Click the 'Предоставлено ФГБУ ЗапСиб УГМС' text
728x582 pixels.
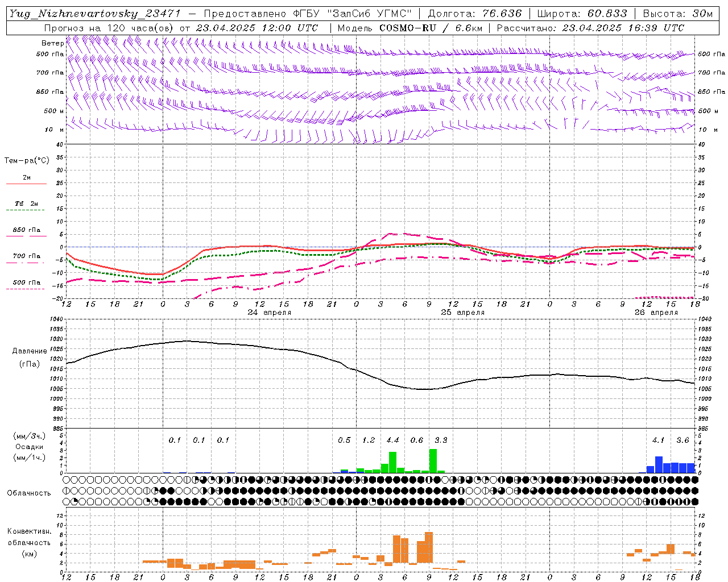coord(307,14)
